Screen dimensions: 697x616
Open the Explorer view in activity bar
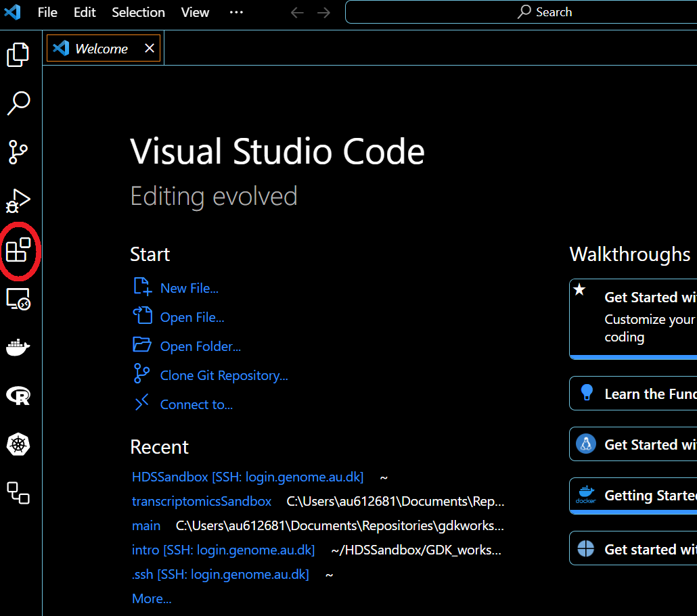(18, 55)
